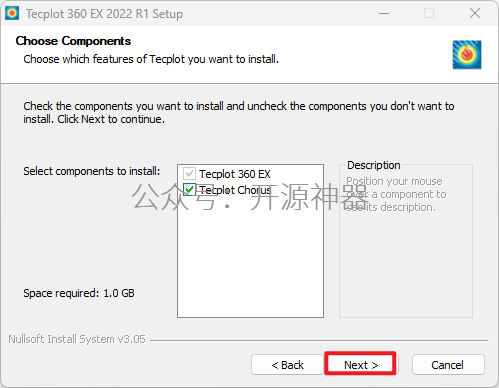Close the Tecplot 360 EX setup window

point(475,14)
